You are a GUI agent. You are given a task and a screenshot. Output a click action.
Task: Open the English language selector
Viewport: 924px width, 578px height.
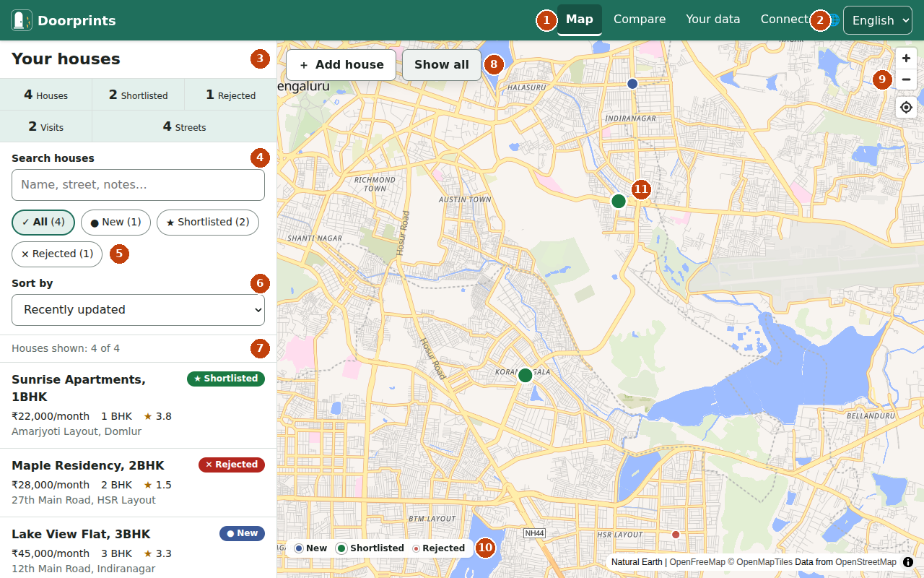click(x=878, y=20)
